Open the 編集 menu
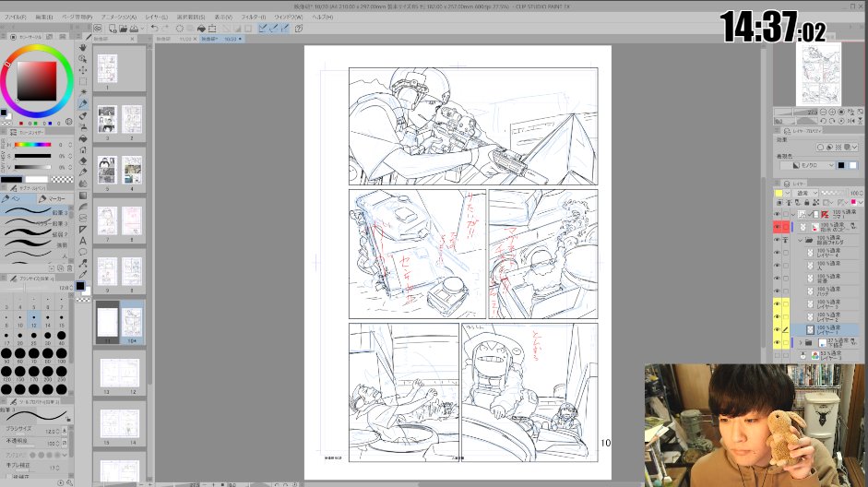This screenshot has width=868, height=487. point(44,18)
